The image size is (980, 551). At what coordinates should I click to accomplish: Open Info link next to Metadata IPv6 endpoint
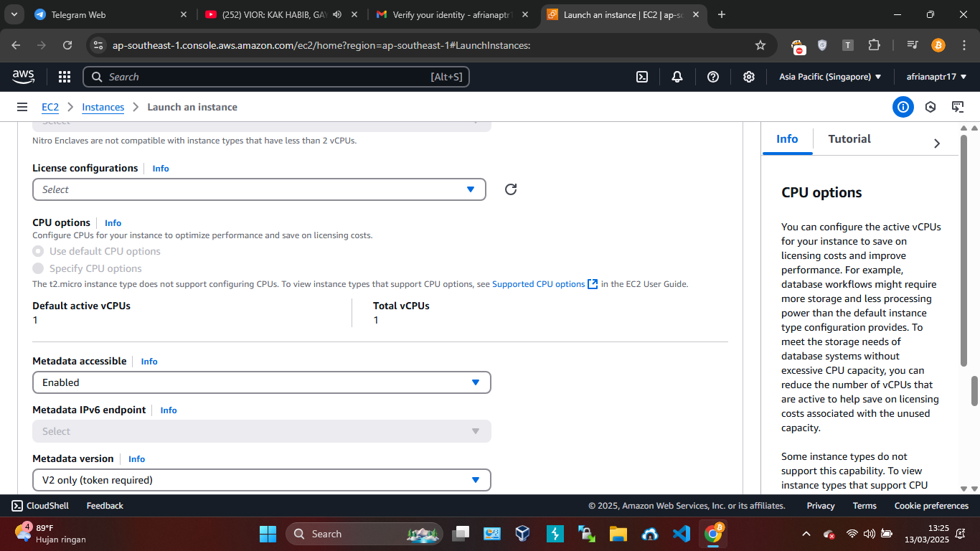[169, 410]
